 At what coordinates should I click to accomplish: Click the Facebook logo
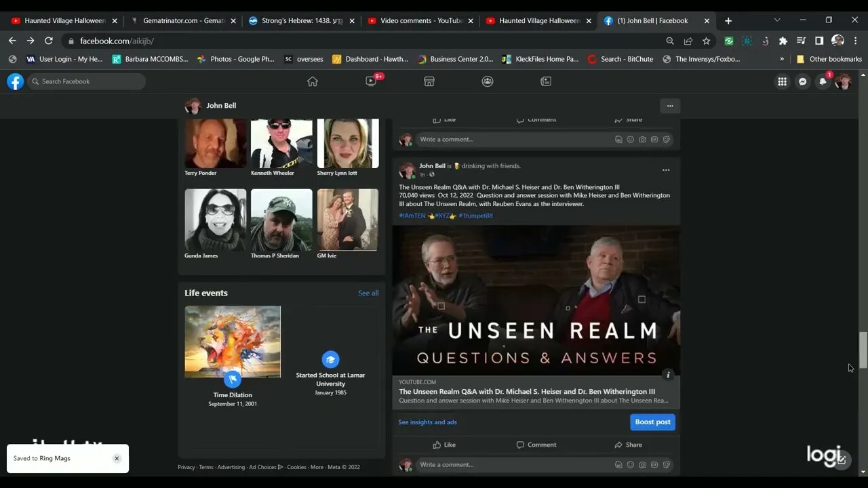pyautogui.click(x=15, y=81)
